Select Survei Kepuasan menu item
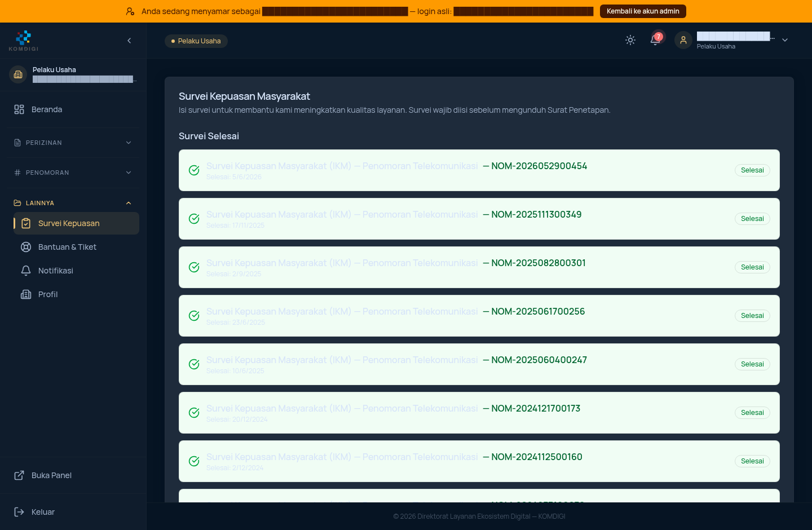 coord(76,223)
